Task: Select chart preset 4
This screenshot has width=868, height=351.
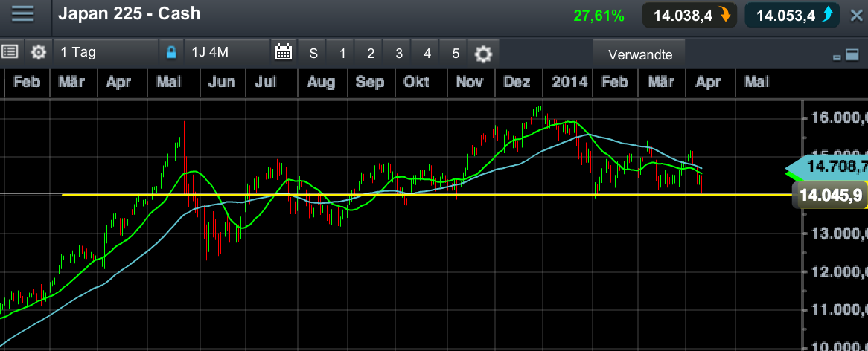Action: click(427, 54)
